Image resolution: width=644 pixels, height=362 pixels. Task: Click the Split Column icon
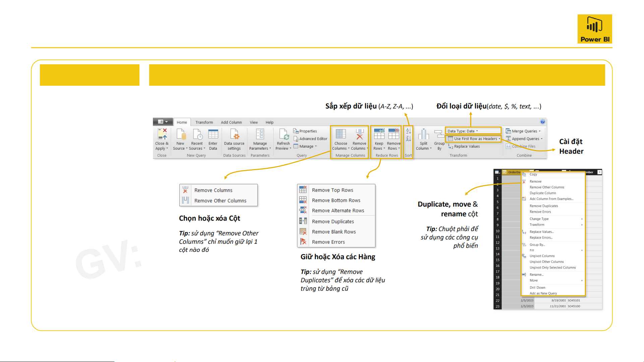pos(423,134)
